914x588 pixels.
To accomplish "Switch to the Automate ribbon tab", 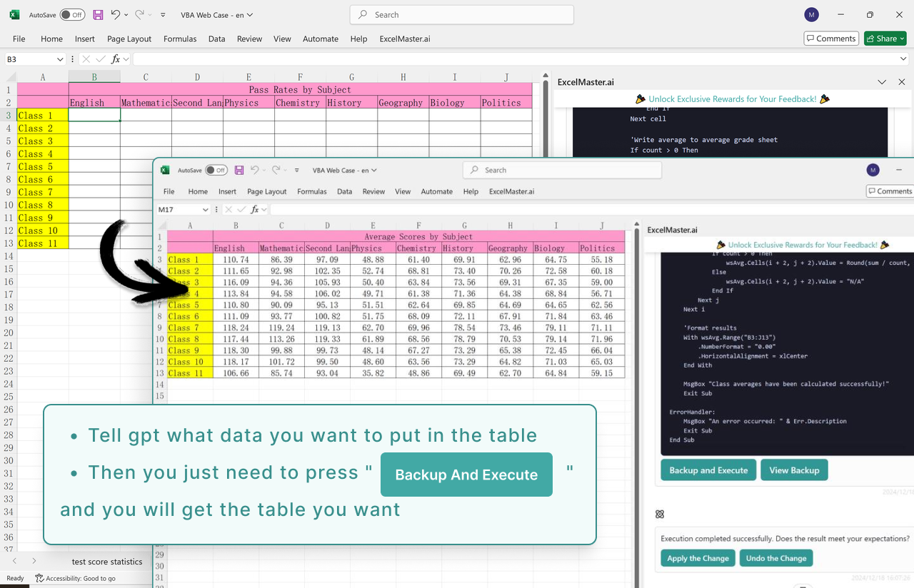I will pyautogui.click(x=320, y=39).
